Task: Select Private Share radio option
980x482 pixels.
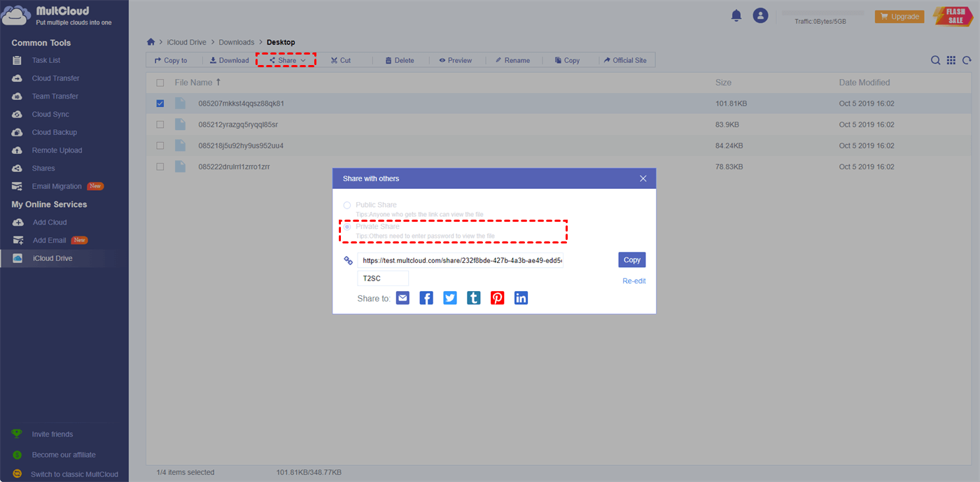Action: pos(347,227)
